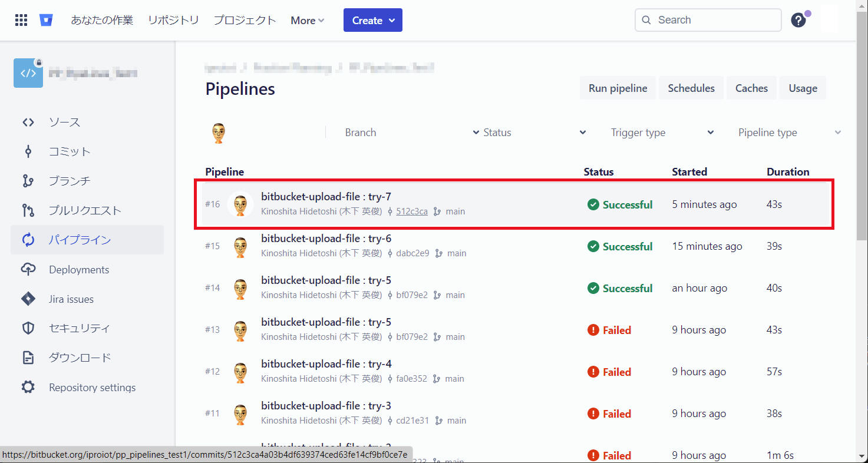The image size is (868, 463).
Task: Click the Usage button
Action: [x=803, y=88]
